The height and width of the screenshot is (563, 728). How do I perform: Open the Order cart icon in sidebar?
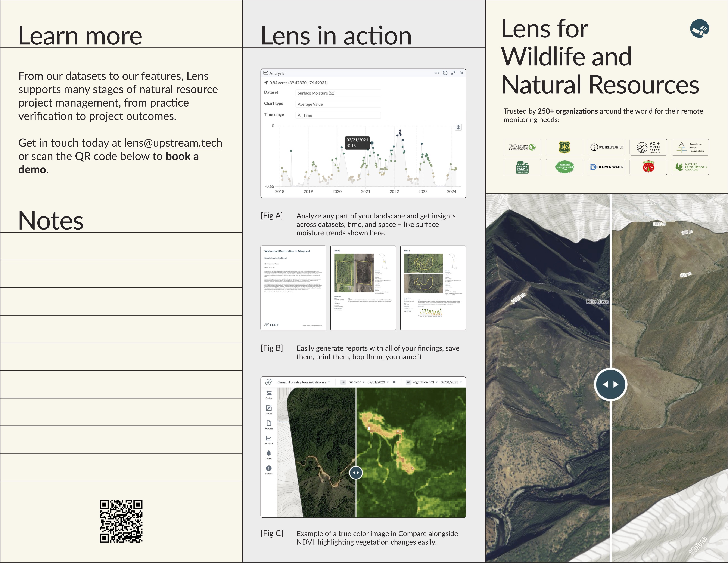pyautogui.click(x=269, y=394)
